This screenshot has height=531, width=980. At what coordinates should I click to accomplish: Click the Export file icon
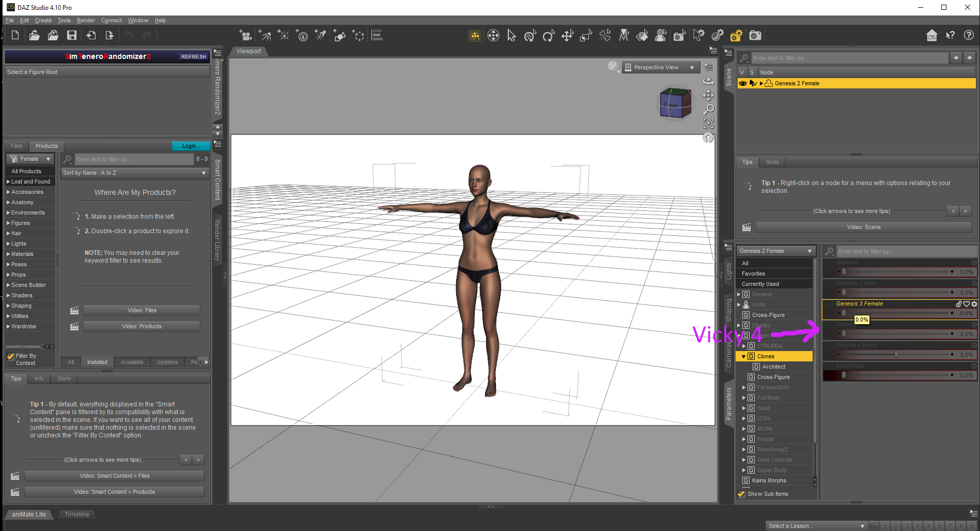point(110,35)
